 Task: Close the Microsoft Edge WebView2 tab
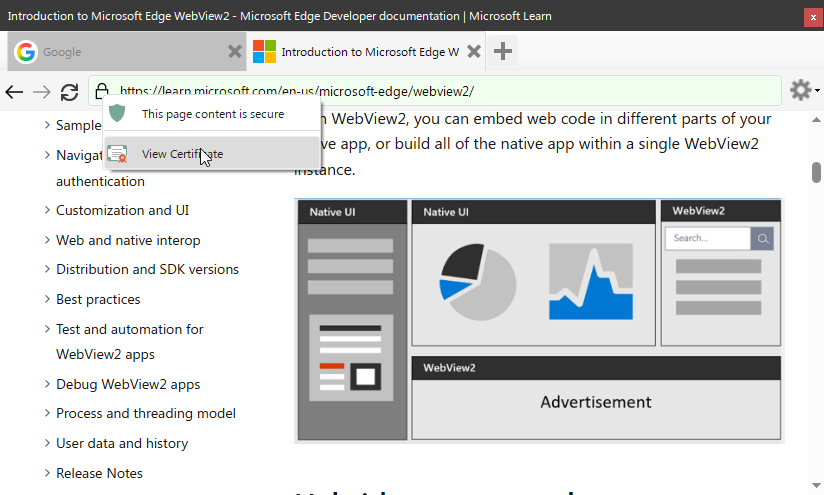(x=474, y=52)
